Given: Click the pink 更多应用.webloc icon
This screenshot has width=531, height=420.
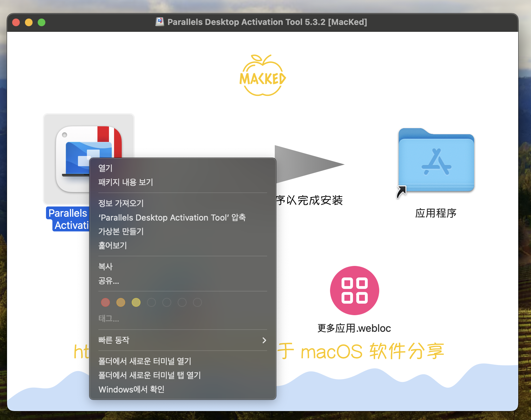Looking at the screenshot, I should (x=354, y=290).
